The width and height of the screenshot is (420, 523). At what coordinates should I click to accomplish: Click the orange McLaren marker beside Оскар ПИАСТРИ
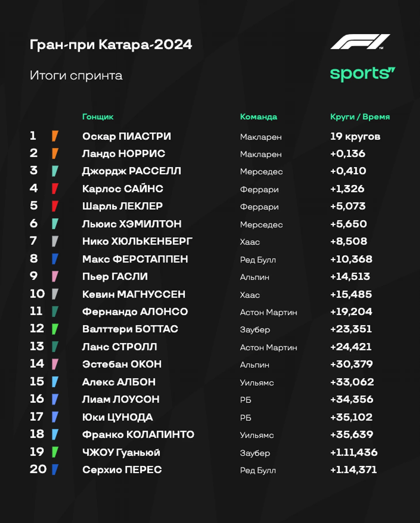tap(55, 136)
